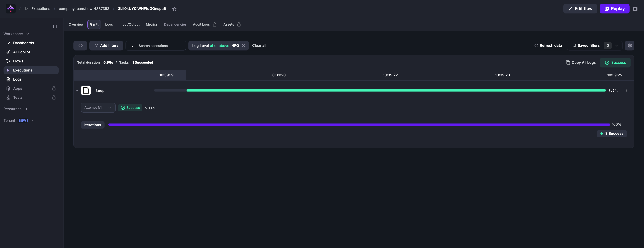644x248 pixels.
Task: Click lock icon beside Audit Logs
Action: pos(214,25)
